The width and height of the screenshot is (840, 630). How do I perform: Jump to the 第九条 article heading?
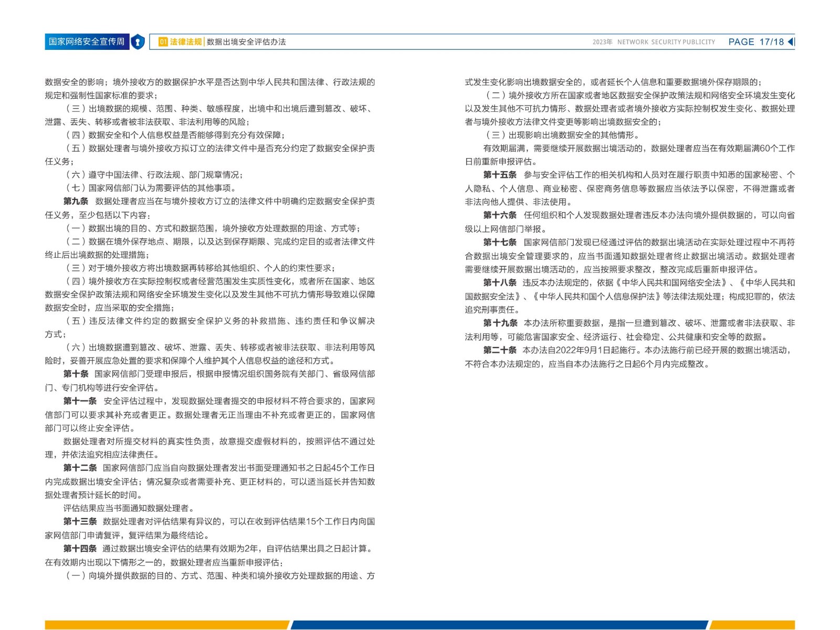tap(76, 201)
